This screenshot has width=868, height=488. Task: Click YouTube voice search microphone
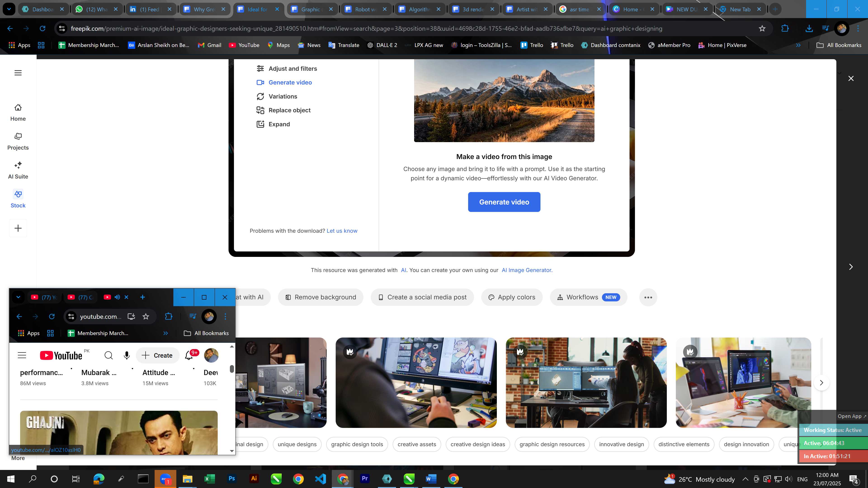[127, 355]
